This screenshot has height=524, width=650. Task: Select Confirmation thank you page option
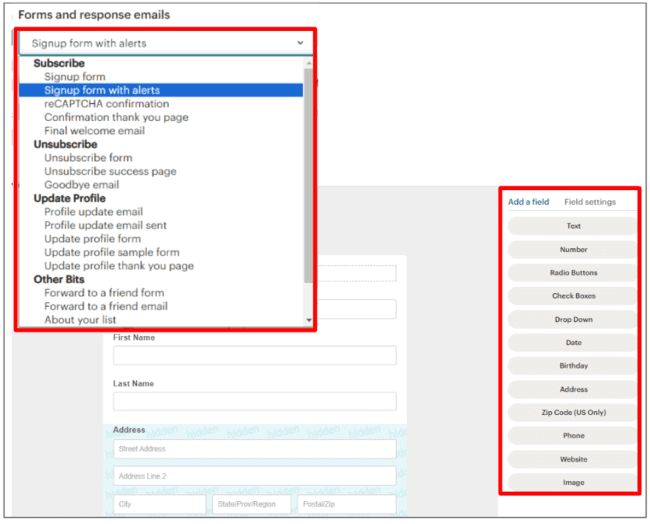(x=116, y=117)
